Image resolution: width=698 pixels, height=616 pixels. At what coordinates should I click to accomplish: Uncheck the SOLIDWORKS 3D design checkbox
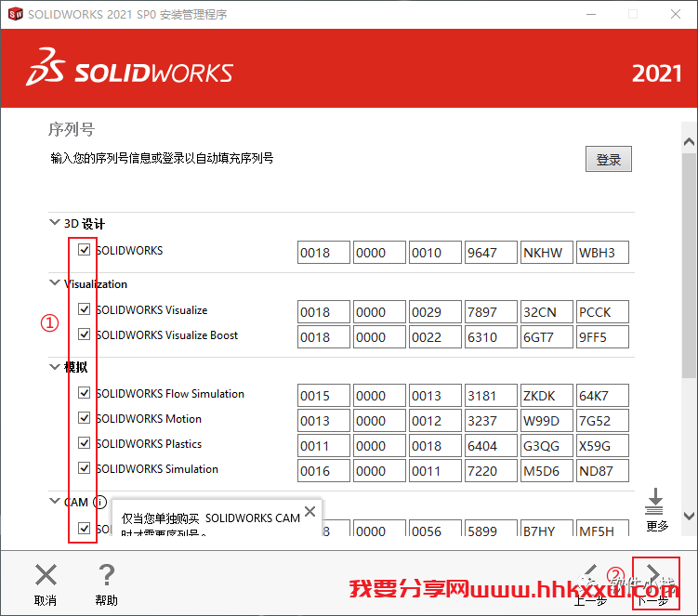(x=85, y=250)
